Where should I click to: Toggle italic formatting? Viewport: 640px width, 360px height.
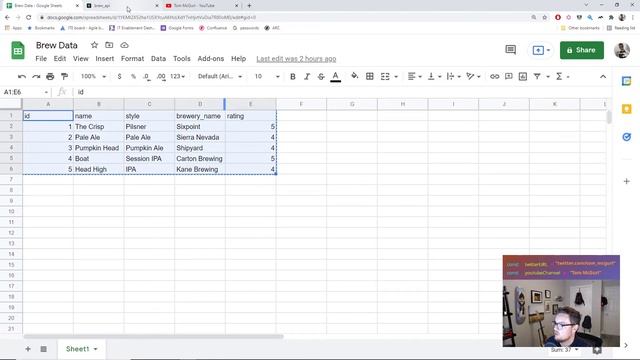click(307, 76)
